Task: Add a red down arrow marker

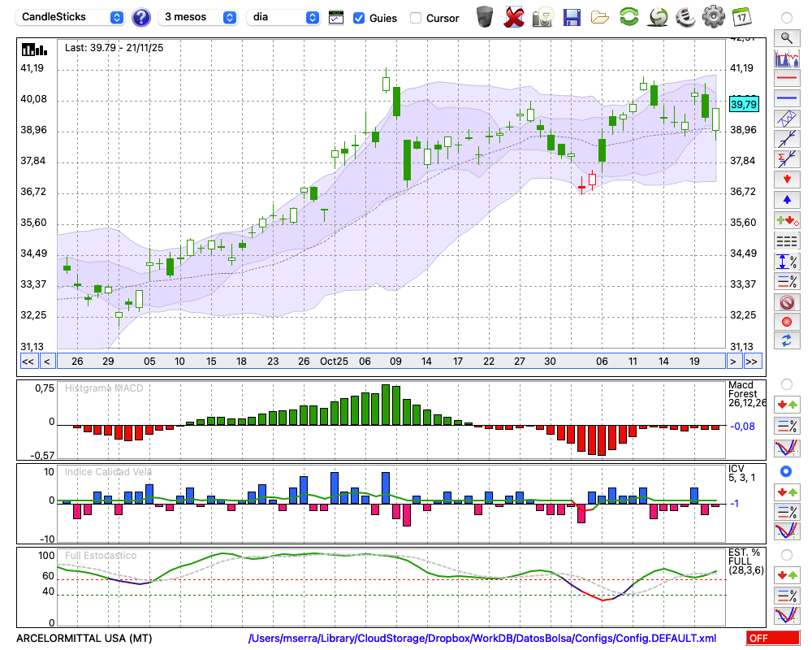Action: [787, 180]
